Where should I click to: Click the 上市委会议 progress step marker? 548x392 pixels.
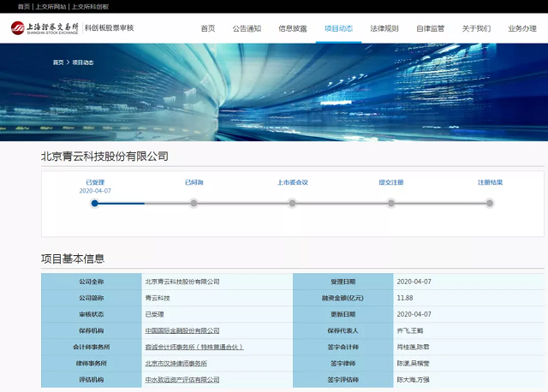click(292, 204)
